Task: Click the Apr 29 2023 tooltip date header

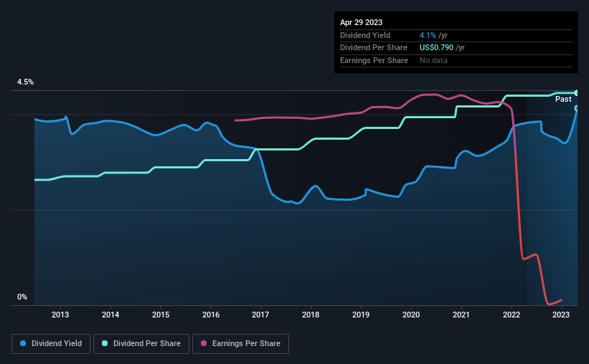Action: point(361,22)
